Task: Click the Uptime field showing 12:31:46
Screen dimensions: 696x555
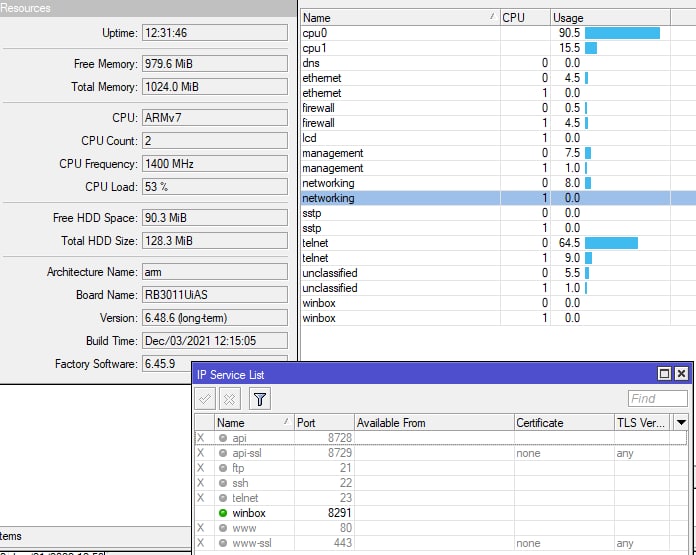Action: point(215,33)
